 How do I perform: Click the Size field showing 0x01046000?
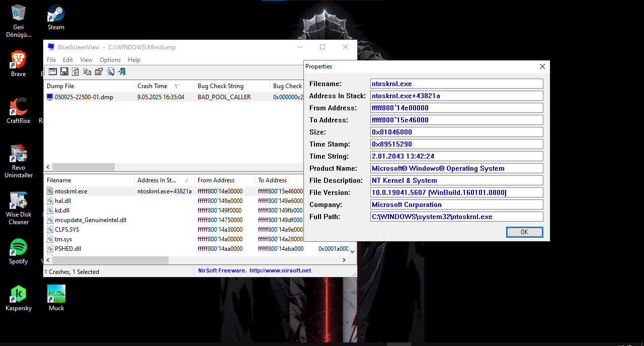[x=457, y=132]
